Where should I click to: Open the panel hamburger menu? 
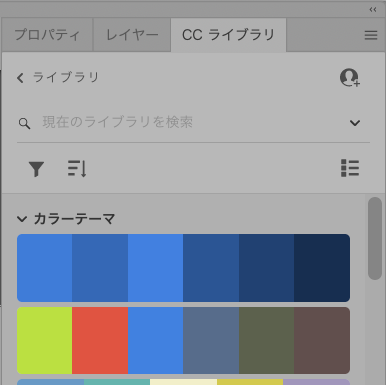coord(371,35)
